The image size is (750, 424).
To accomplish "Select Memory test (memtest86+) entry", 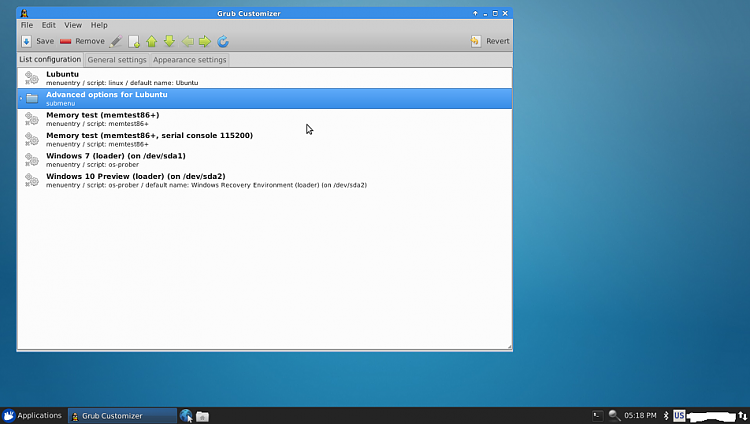I will point(265,119).
